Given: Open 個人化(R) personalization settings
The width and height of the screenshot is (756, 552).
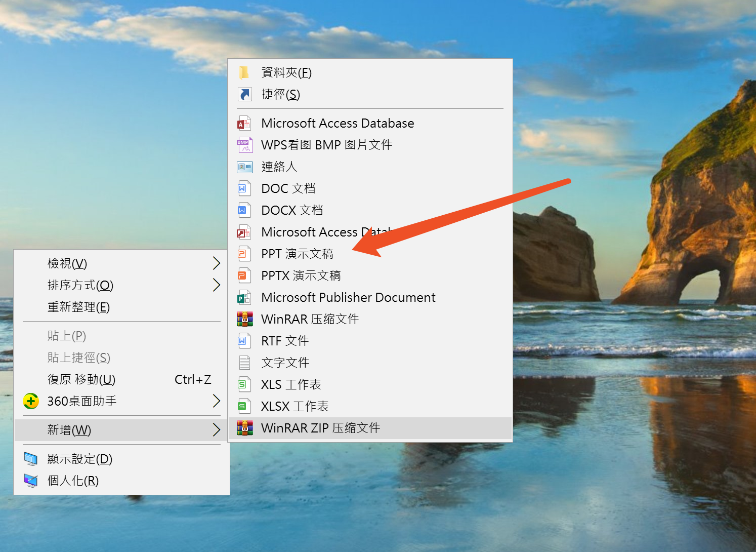Looking at the screenshot, I should (73, 481).
